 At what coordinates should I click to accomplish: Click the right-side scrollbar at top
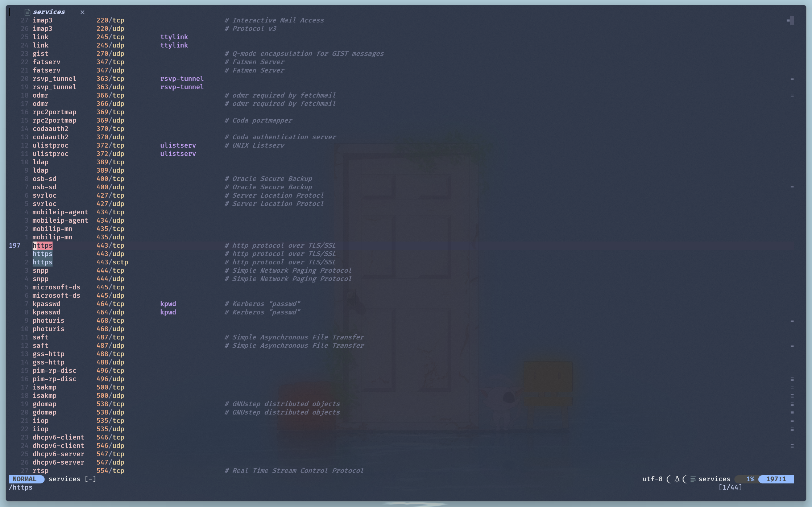(793, 20)
